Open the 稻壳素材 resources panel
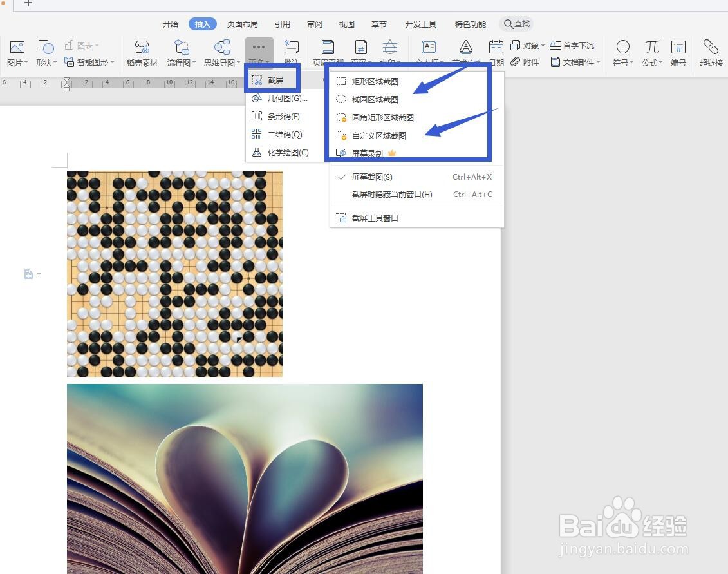728x574 pixels. [x=141, y=53]
